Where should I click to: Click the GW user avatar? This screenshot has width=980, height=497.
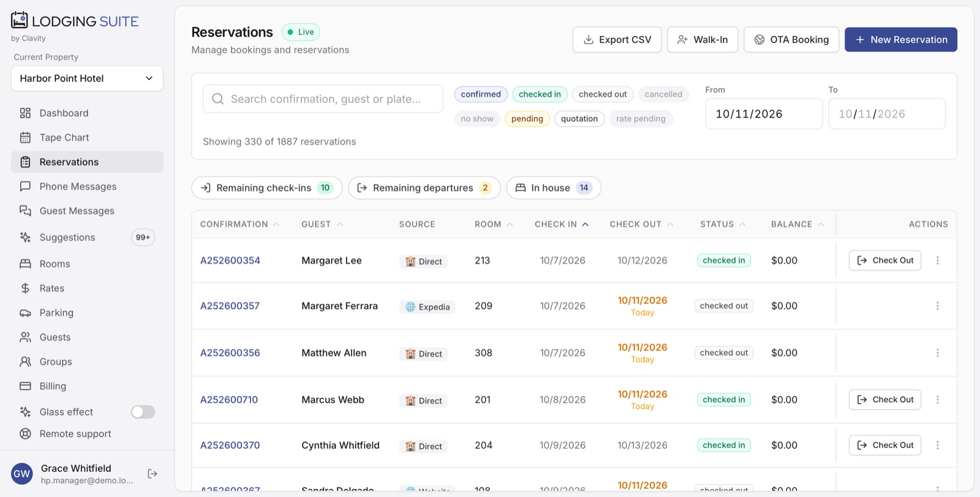coord(22,474)
